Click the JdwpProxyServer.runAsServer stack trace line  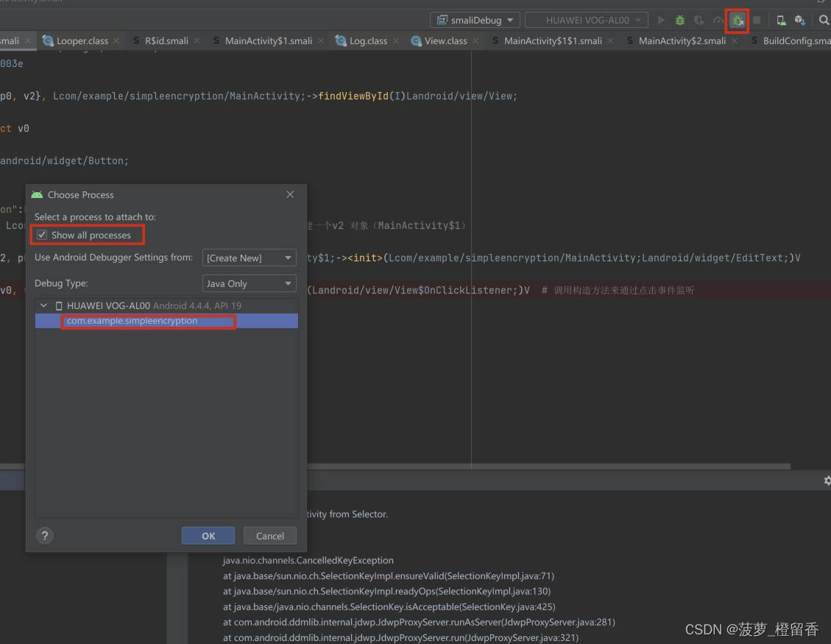tap(420, 622)
